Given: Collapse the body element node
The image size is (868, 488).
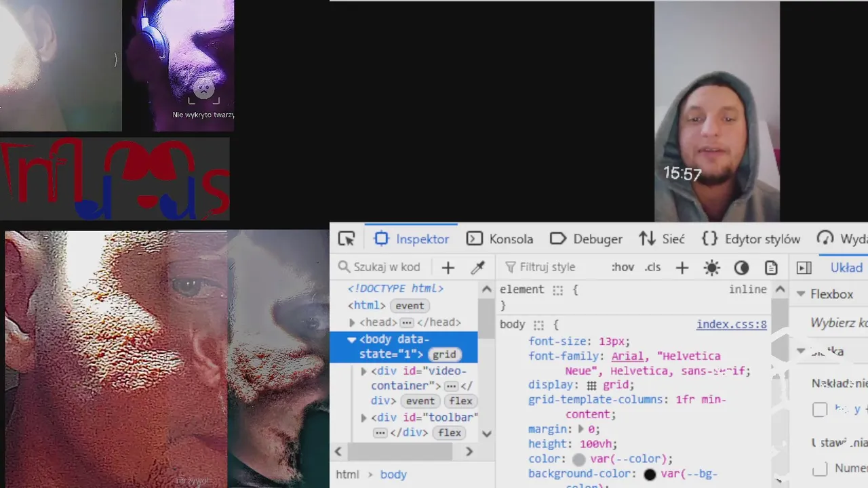Looking at the screenshot, I should coord(351,340).
